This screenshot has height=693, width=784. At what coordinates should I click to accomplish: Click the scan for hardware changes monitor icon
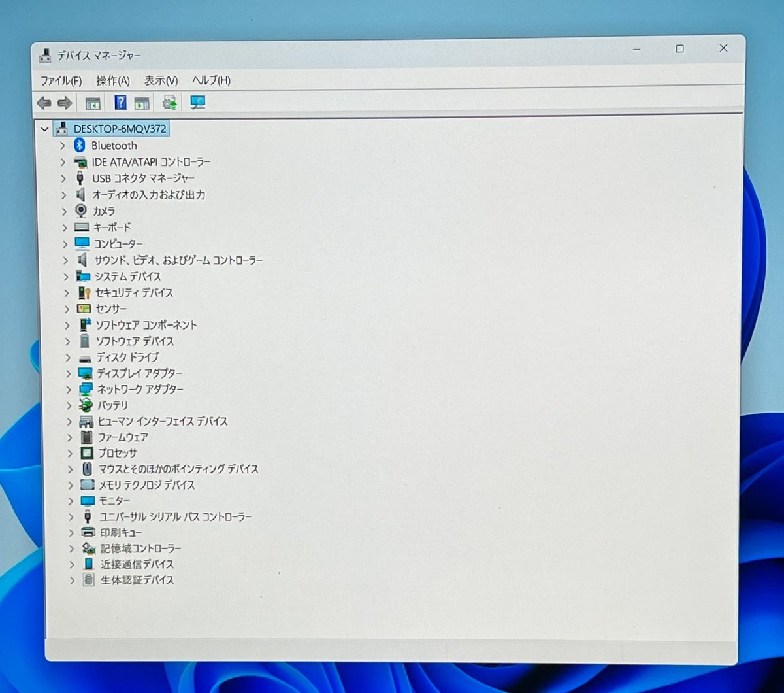pos(197,103)
